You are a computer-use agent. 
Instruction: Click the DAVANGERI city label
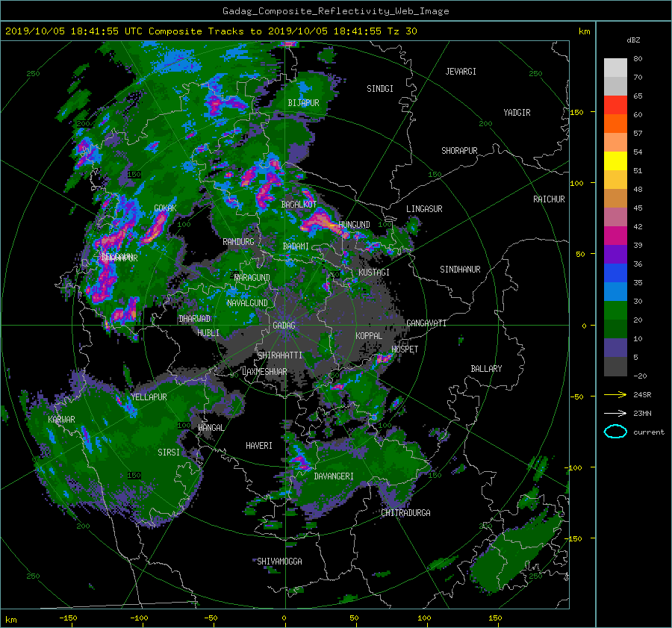[x=334, y=476]
